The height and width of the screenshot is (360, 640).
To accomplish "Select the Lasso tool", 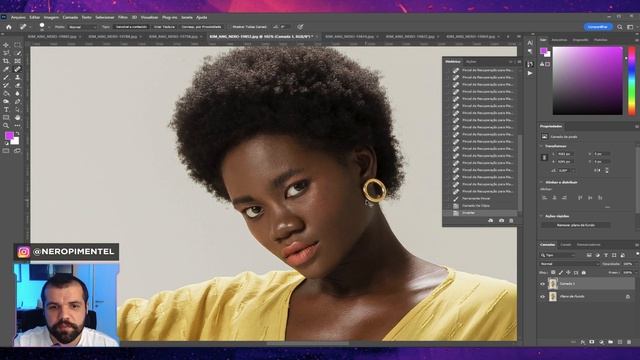I will click(x=6, y=53).
